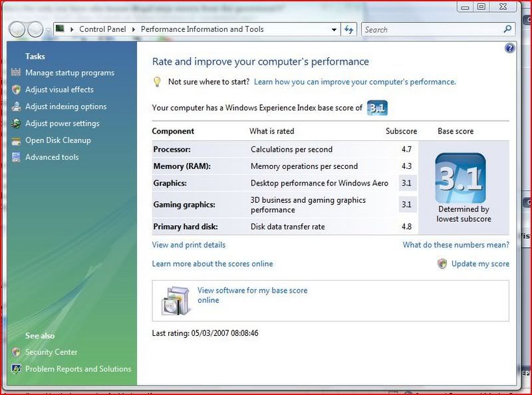
Task: Click the Processor subscore 4.7
Action: point(406,150)
